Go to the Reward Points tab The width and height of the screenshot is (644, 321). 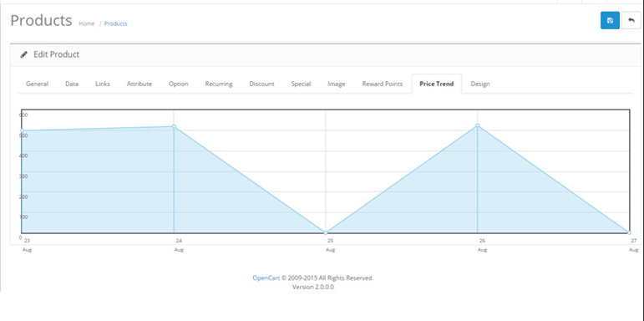(x=383, y=84)
